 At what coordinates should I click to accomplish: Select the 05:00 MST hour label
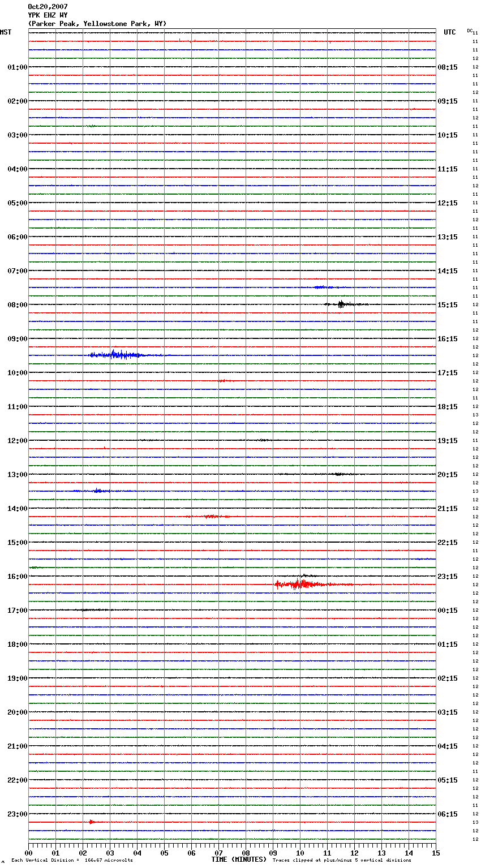tap(17, 203)
